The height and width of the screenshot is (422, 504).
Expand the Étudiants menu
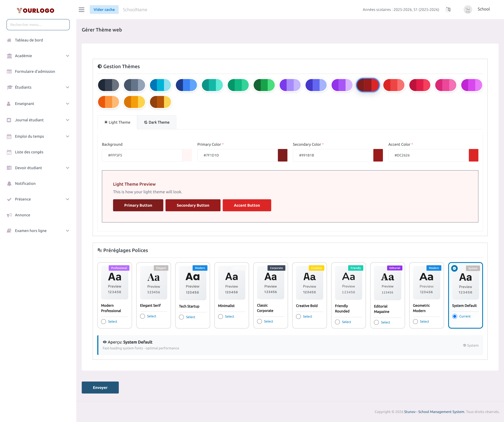(67, 87)
